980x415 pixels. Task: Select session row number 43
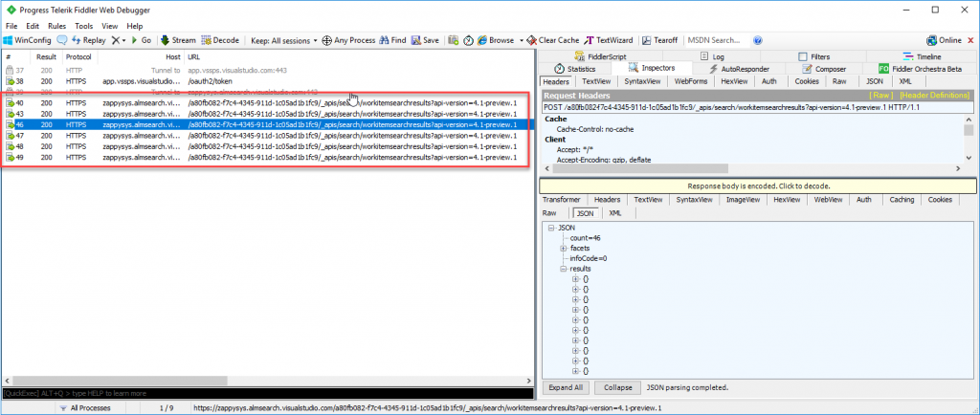click(x=267, y=114)
